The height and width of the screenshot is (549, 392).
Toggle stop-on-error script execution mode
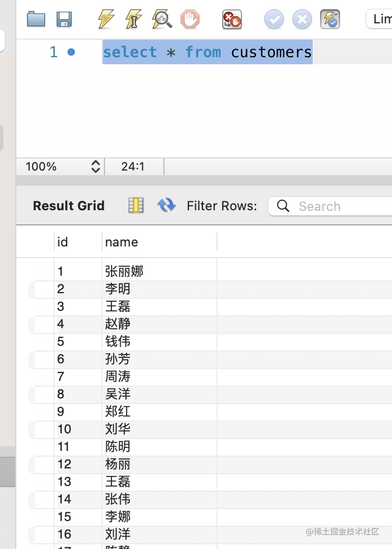[232, 19]
